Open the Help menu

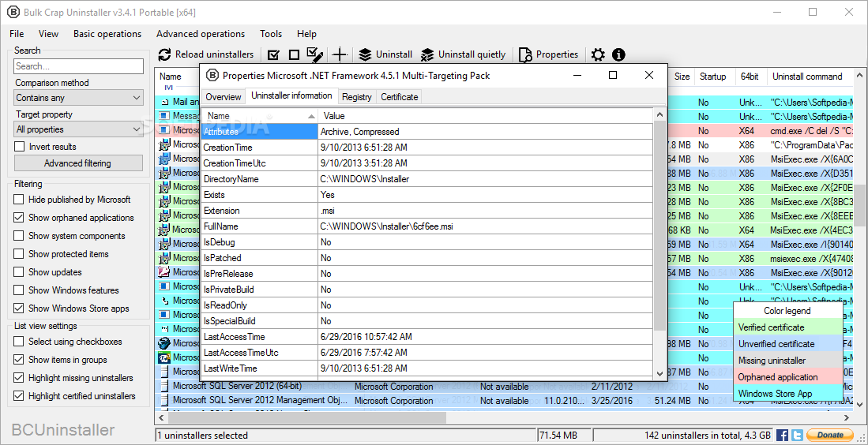click(306, 34)
